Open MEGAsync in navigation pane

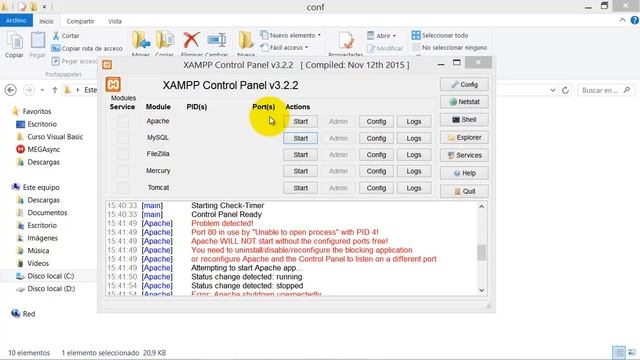pyautogui.click(x=38, y=149)
